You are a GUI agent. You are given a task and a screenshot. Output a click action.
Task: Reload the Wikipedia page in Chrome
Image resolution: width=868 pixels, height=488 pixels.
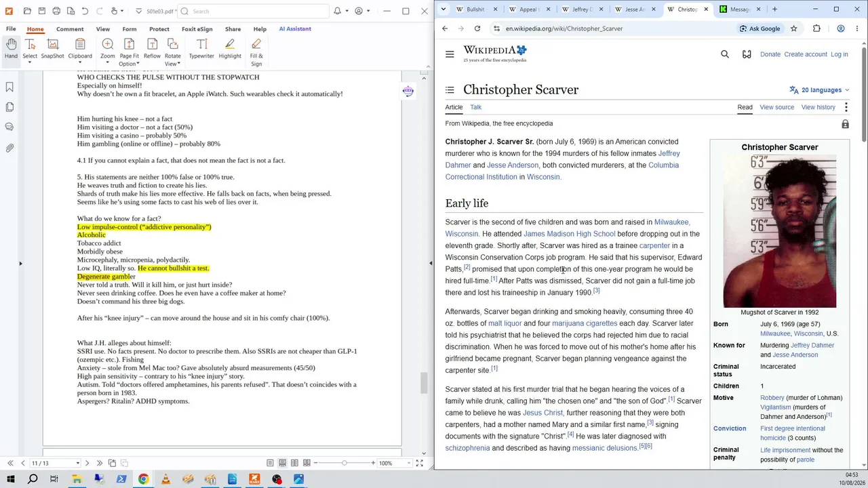point(477,28)
